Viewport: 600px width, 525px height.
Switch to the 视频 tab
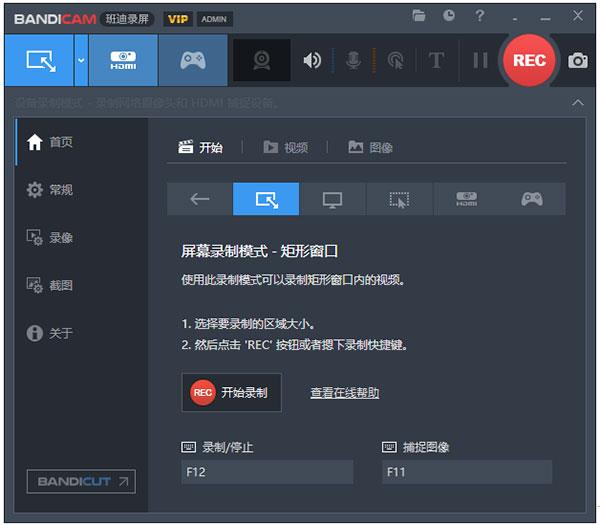click(286, 147)
